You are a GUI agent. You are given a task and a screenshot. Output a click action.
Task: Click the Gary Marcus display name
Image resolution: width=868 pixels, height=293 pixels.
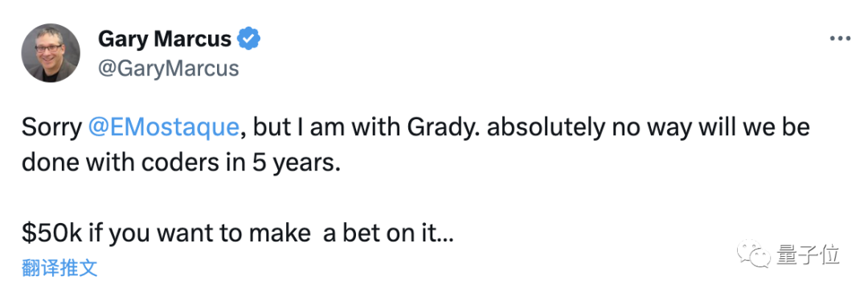click(165, 39)
